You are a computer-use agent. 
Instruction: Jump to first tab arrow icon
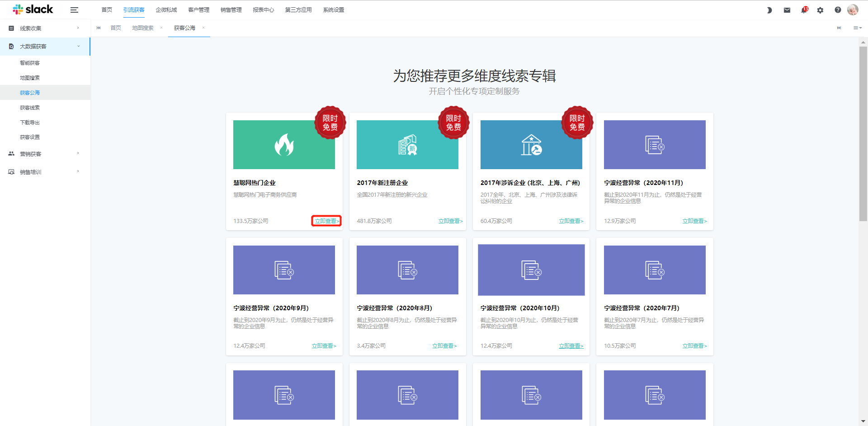[99, 28]
